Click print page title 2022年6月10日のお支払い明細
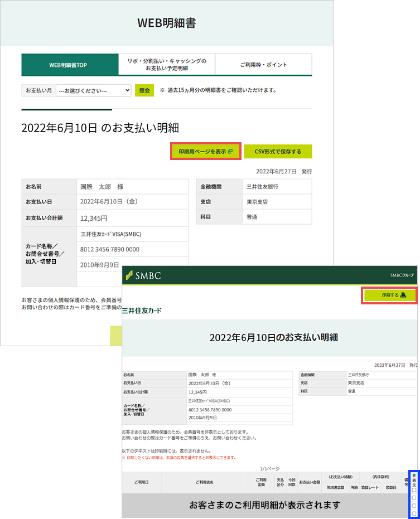The image size is (420, 519). coord(274,338)
